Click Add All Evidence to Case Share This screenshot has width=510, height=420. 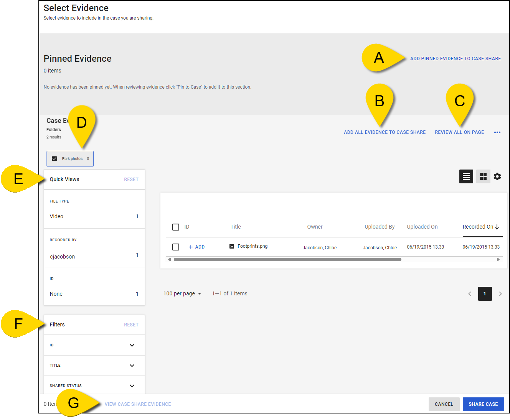(x=385, y=132)
